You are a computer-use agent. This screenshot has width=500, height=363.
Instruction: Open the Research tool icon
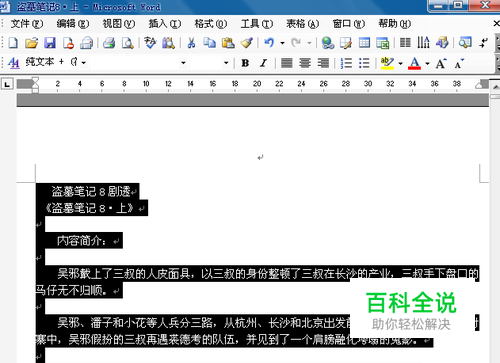tap(169, 43)
